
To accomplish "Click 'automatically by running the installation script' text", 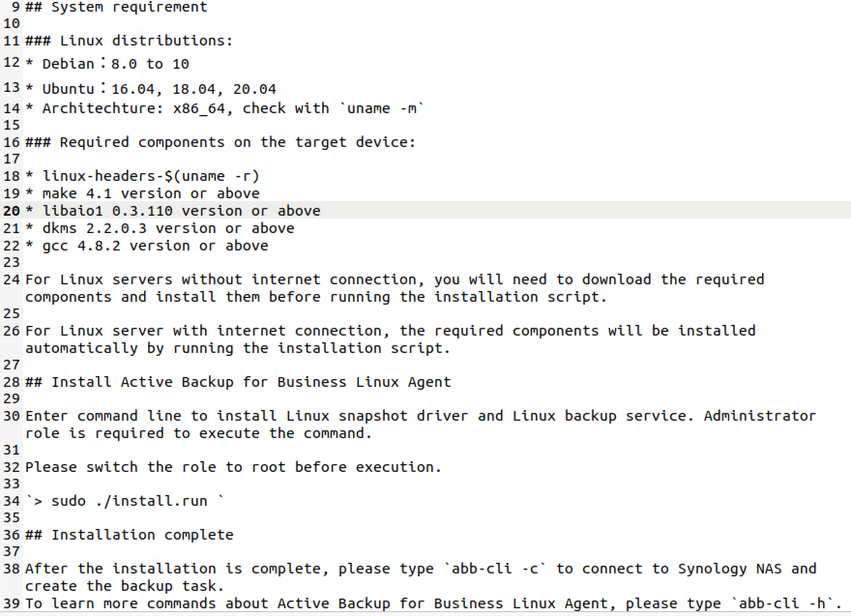I will pos(238,348).
